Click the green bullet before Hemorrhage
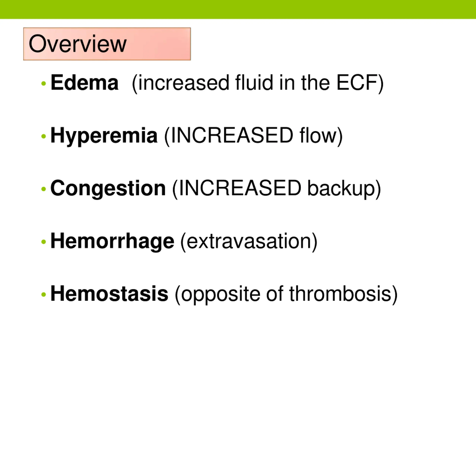 pos(44,242)
